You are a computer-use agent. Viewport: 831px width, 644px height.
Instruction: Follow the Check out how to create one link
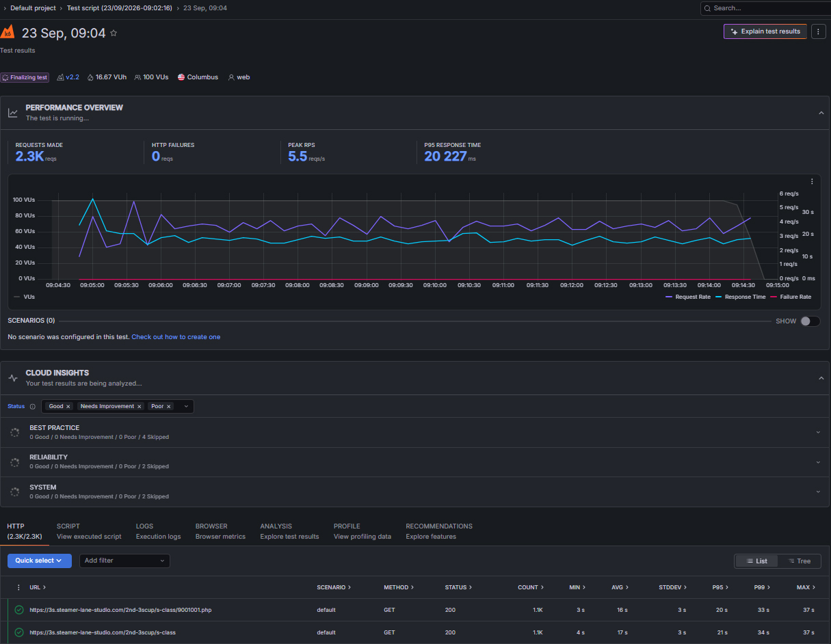(x=176, y=337)
